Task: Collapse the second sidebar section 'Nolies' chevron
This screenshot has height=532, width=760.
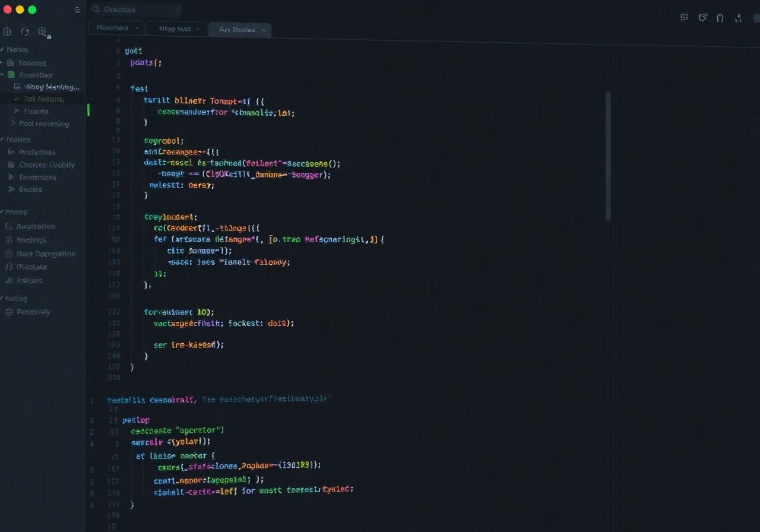Action: 2,140
